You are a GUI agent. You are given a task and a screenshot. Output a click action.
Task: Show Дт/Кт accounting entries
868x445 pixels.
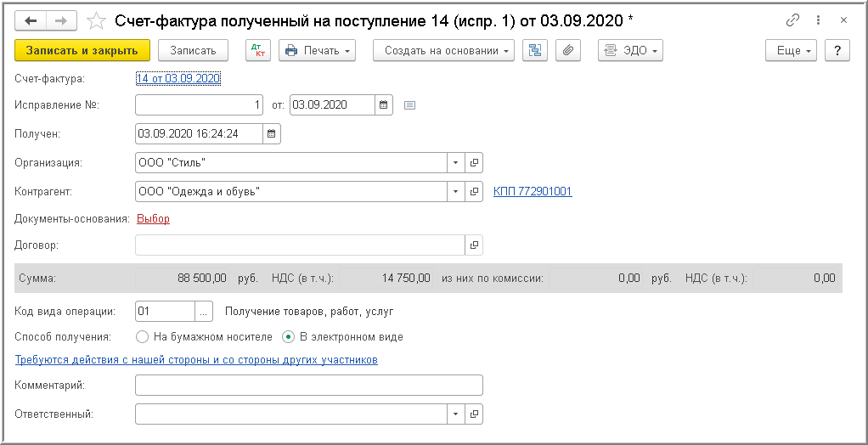pos(258,50)
